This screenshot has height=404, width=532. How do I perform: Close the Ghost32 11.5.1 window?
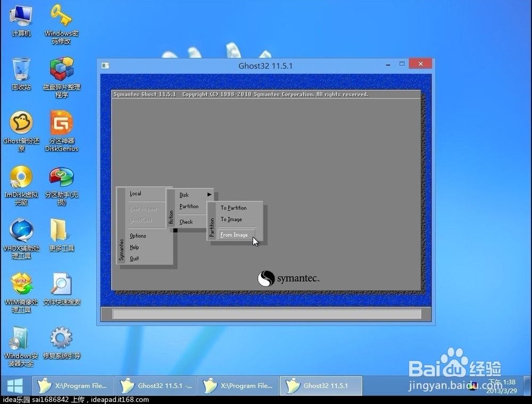point(420,64)
